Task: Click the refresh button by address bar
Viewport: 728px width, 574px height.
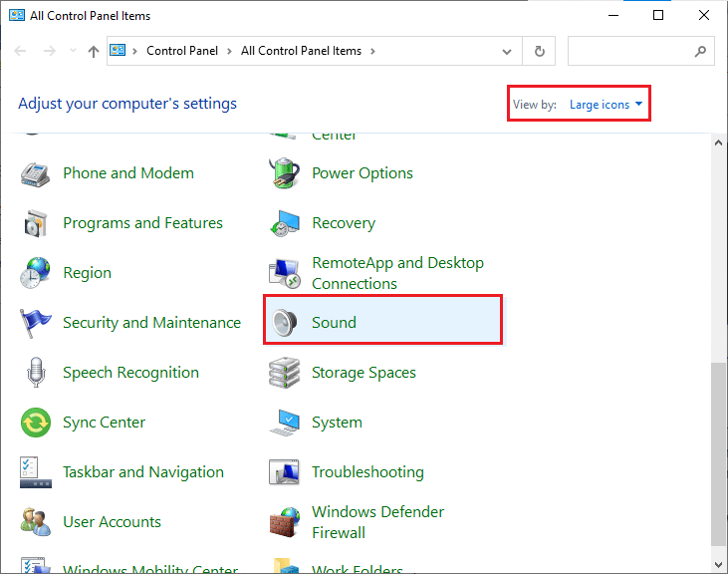Action: point(540,51)
